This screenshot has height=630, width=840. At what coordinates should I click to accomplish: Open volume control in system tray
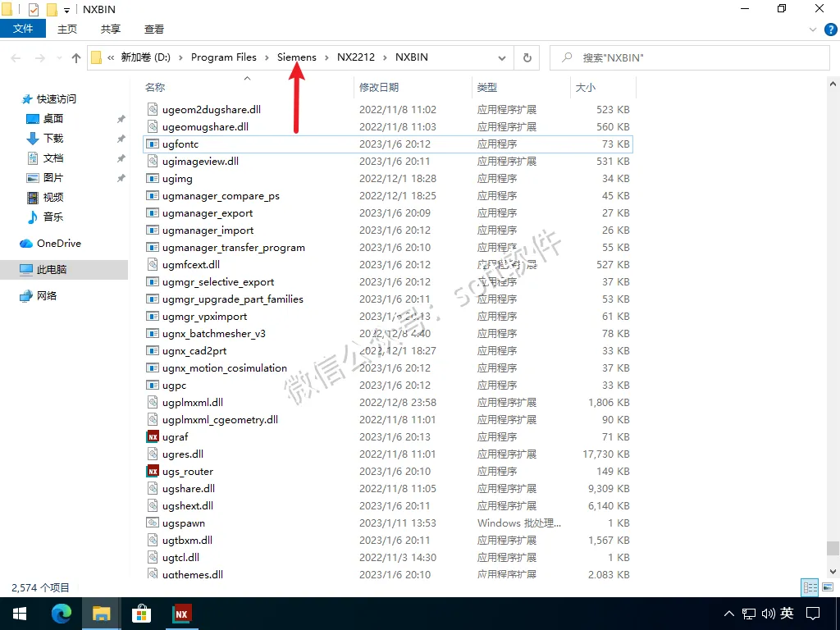click(x=768, y=614)
